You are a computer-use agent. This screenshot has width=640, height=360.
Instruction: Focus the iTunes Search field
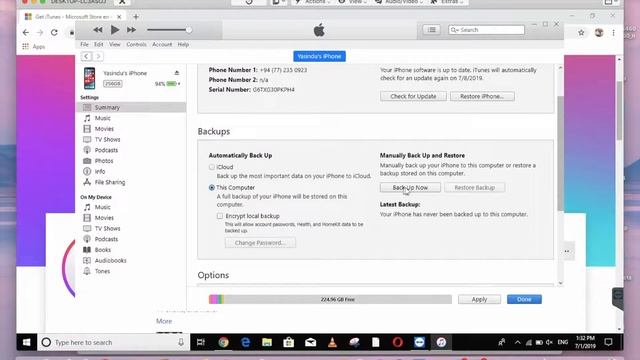[487, 30]
